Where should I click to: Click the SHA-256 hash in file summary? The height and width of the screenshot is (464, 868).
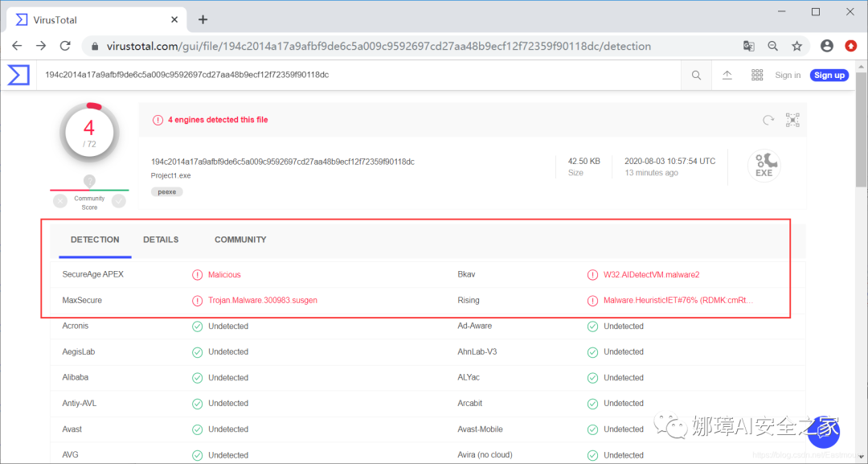click(x=283, y=162)
